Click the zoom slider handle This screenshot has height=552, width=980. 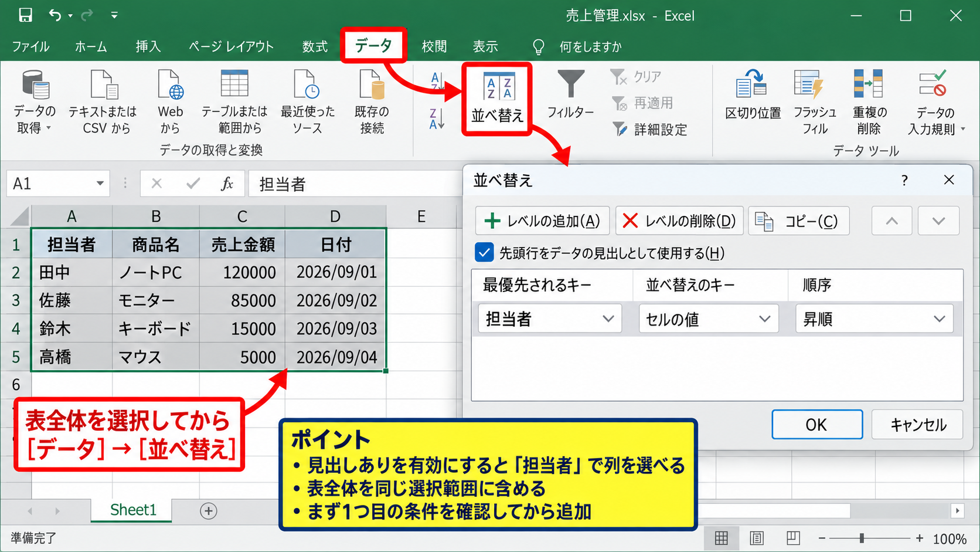tap(862, 538)
